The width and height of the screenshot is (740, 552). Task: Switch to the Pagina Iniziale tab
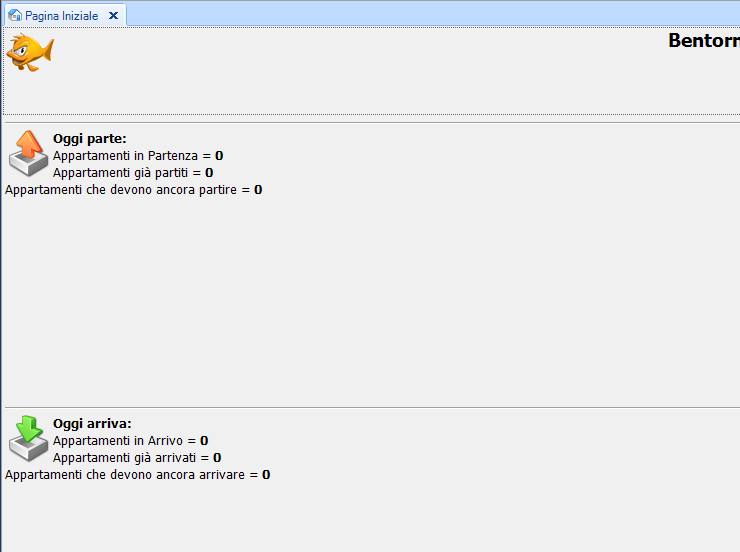(61, 16)
